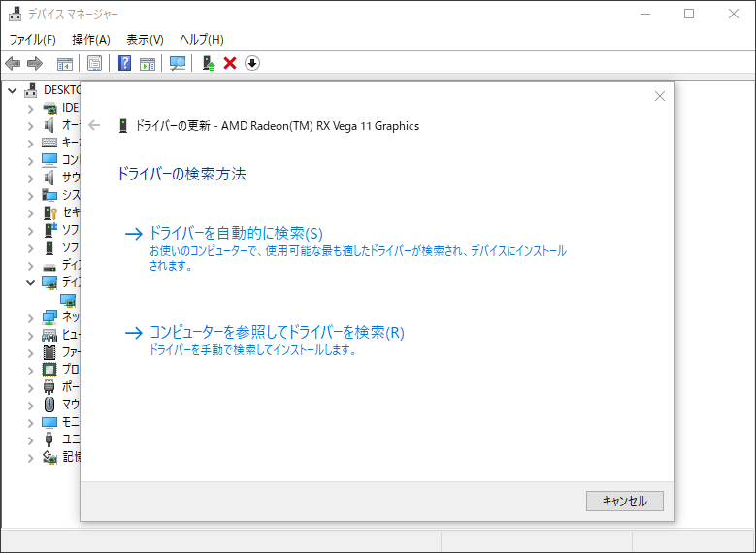Expand the monitor category chevron
The height and width of the screenshot is (553, 756).
[x=30, y=423]
